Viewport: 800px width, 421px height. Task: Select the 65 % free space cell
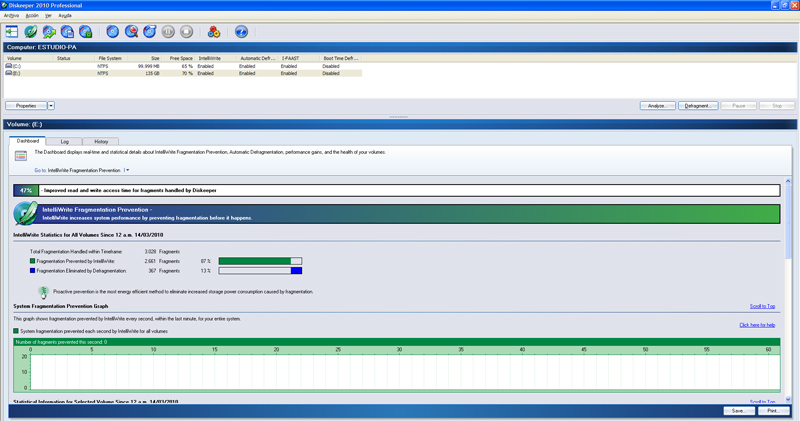187,66
